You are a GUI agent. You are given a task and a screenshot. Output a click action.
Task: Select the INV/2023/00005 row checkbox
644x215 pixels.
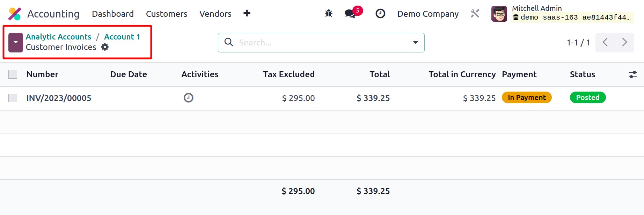13,98
